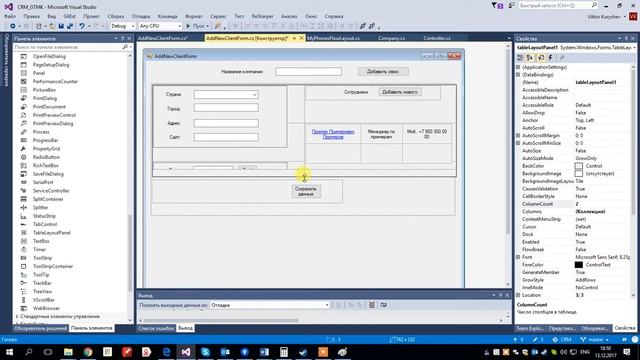Choose TableLayoutPanel in the toolbox
Screen dimensions: 640x360
coord(51,233)
